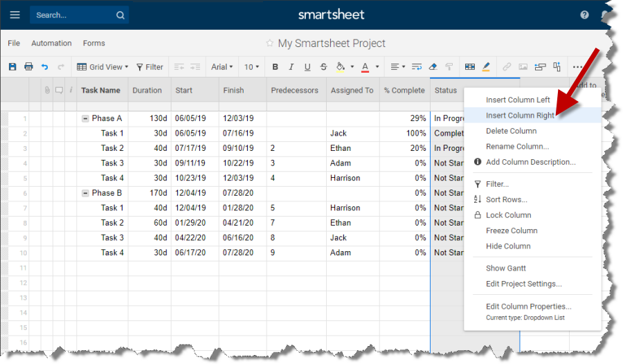Open the Forms menu
The width and height of the screenshot is (623, 364).
pyautogui.click(x=93, y=43)
